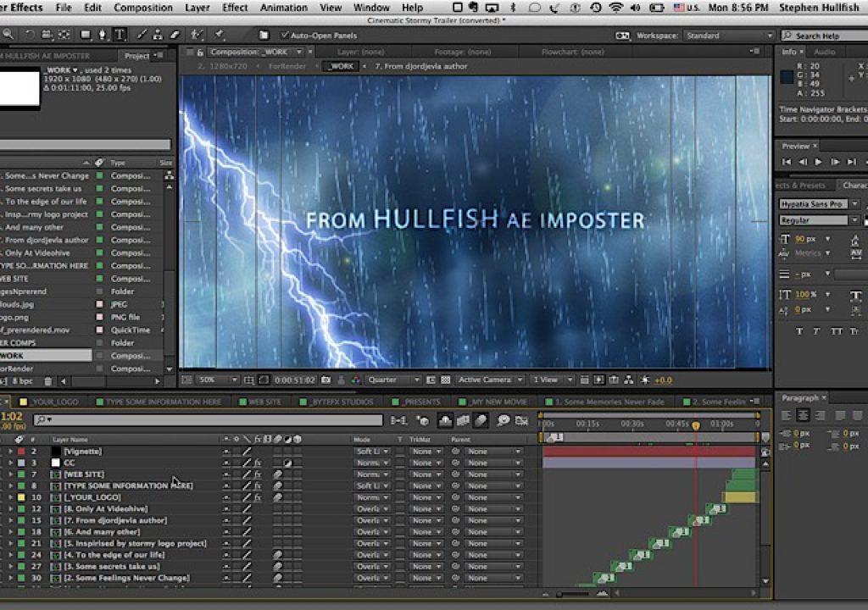868x610 pixels.
Task: Open the comp flowchart from the viewer
Action: [628, 380]
